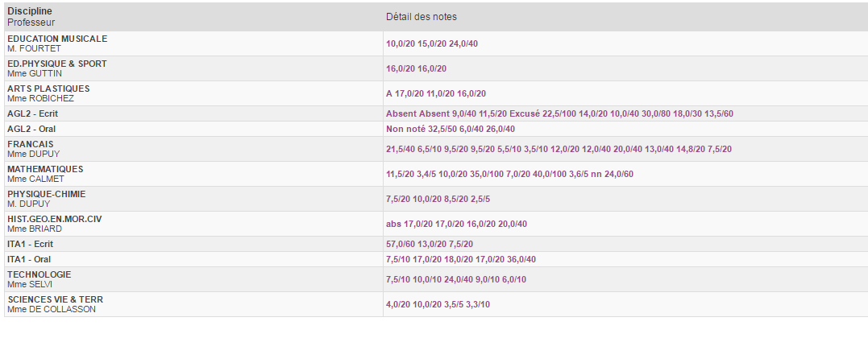Select the FRANCAIS discipline
868x338 pixels.
31,144
